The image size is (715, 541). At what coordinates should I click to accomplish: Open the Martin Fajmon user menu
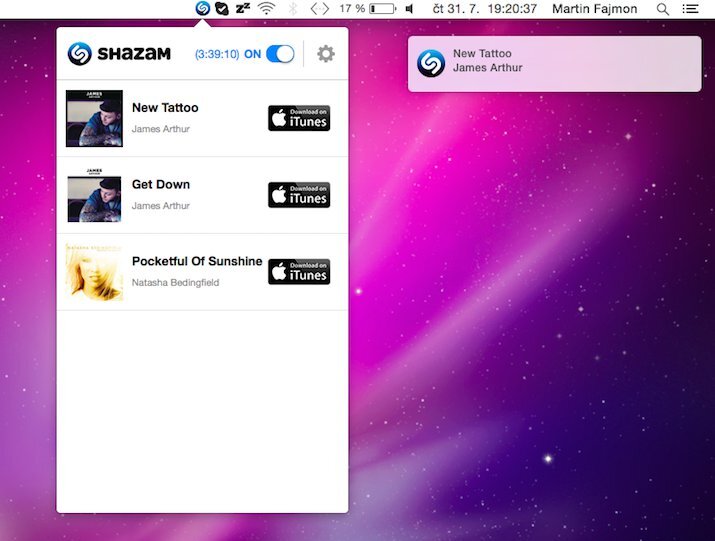(x=595, y=9)
